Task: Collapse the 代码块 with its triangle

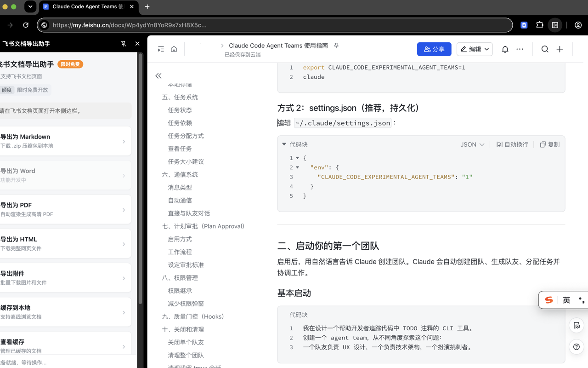Action: point(284,144)
